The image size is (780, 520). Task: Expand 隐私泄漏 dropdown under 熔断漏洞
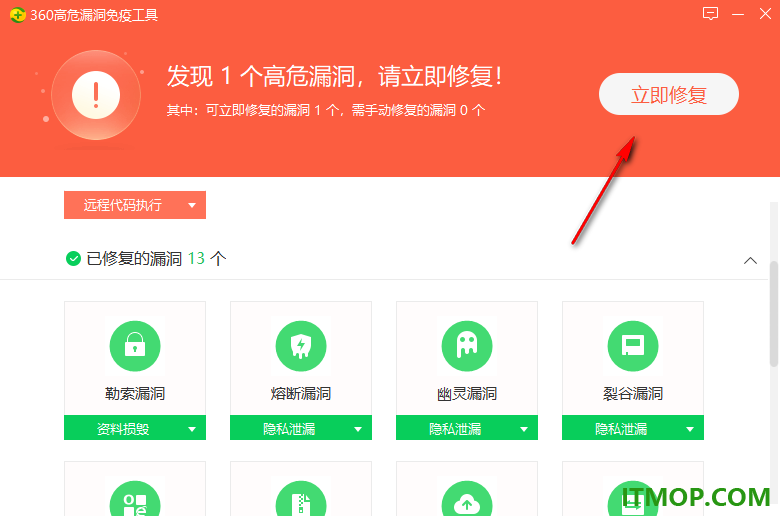click(x=301, y=428)
